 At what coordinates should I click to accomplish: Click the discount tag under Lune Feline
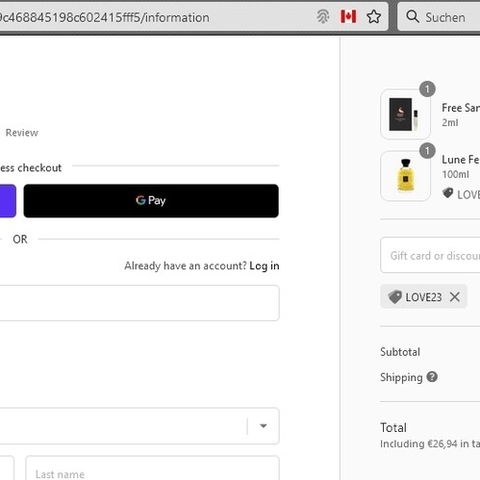click(448, 193)
